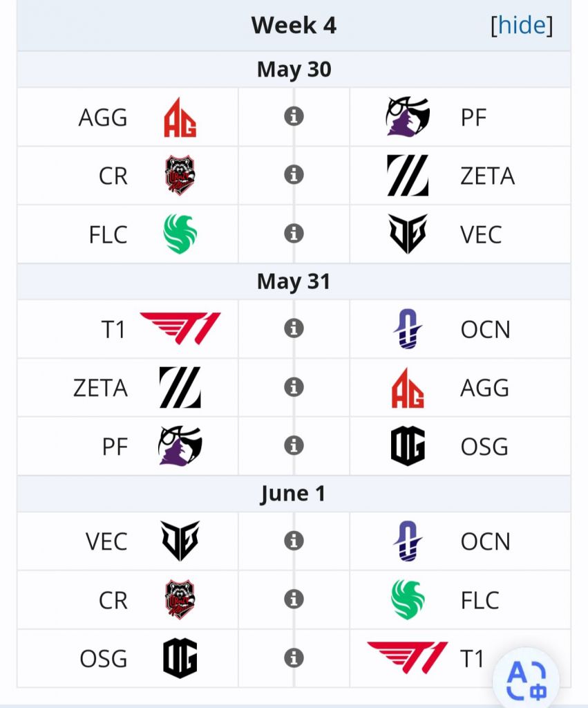The width and height of the screenshot is (588, 708).
Task: Open match info for AGG vs PF
Action: click(x=294, y=117)
